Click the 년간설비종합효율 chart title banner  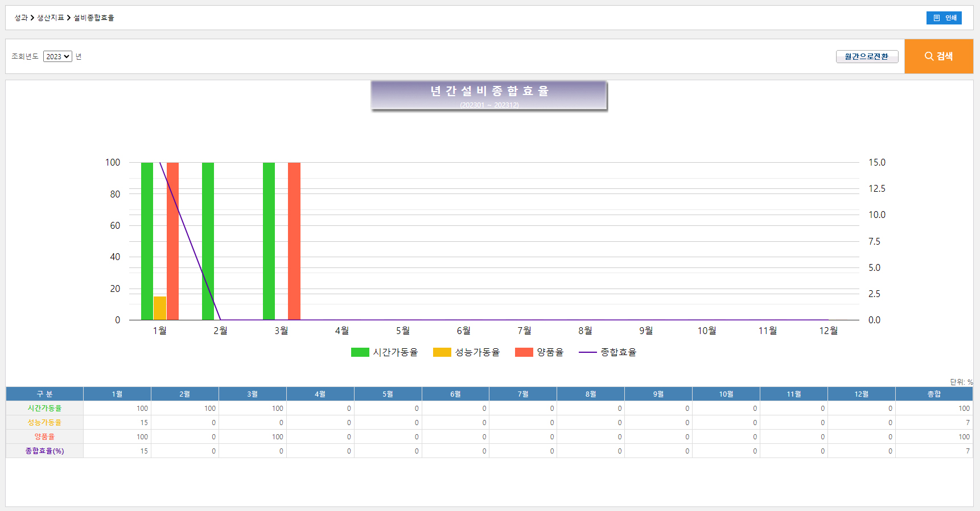(489, 95)
